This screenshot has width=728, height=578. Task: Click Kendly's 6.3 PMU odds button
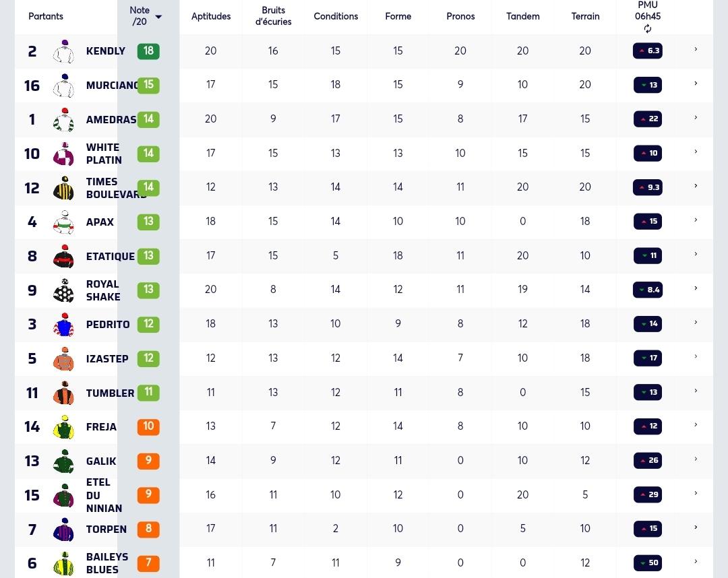coord(648,51)
